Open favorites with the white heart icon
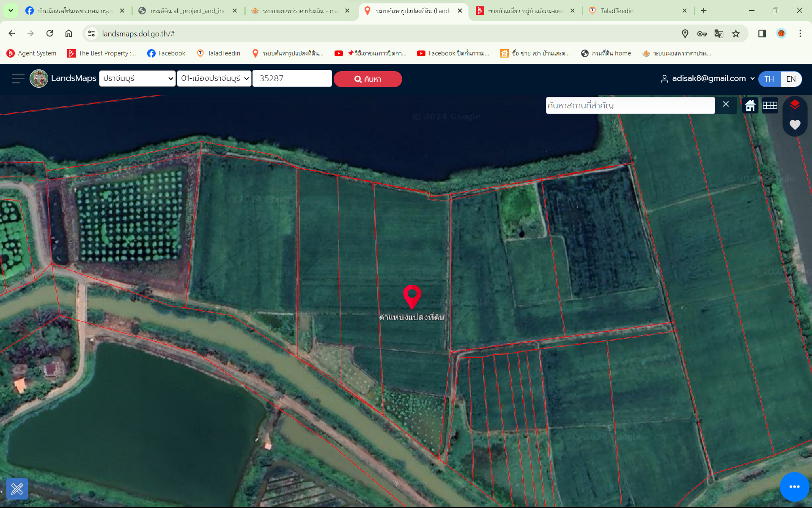 coord(795,125)
